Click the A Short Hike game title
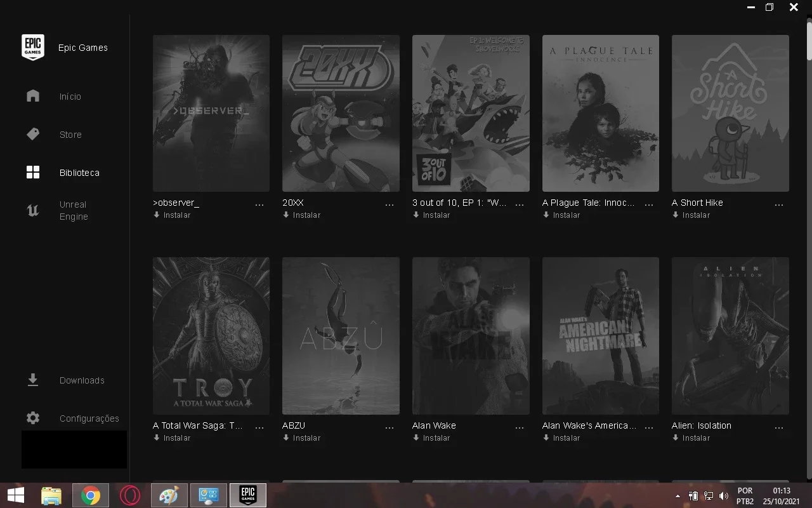This screenshot has height=508, width=812. (697, 203)
